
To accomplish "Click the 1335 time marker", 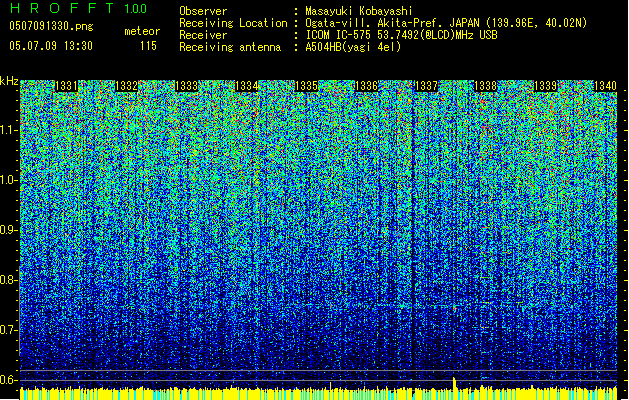I will [x=306, y=86].
